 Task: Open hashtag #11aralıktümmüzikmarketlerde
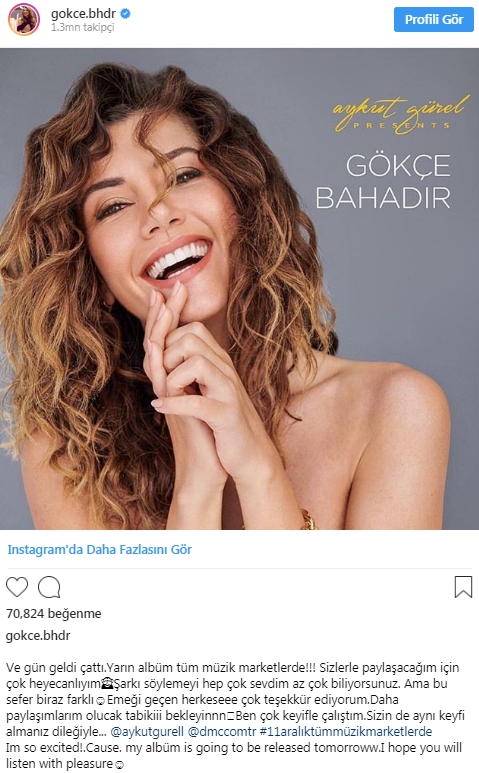click(345, 732)
